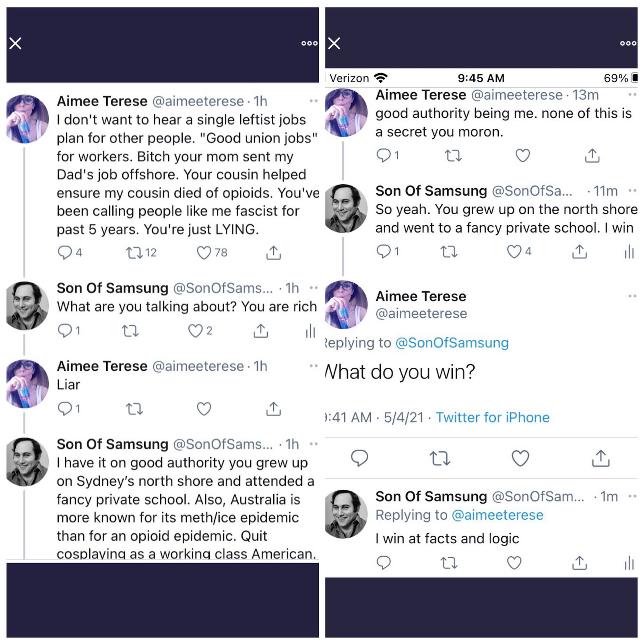Open the three-circle menu in left header
The height and width of the screenshot is (644, 644).
pyautogui.click(x=310, y=43)
